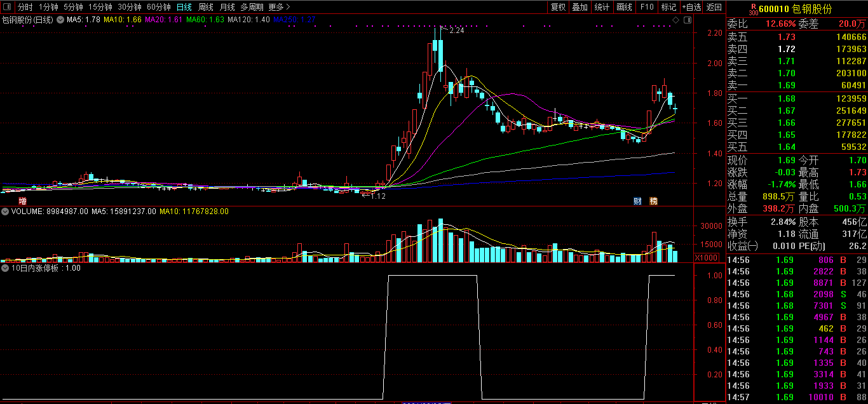Click VOLUME MA10: 11767828.00 label

194,211
